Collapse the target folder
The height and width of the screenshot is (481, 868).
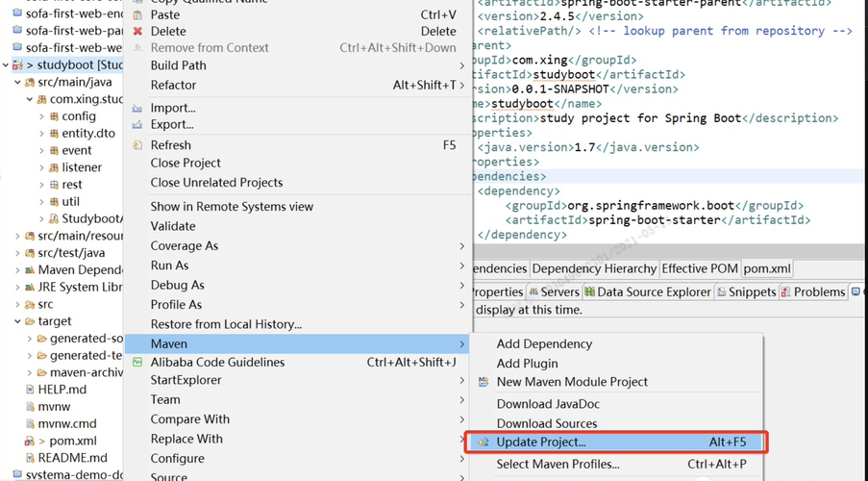17,321
